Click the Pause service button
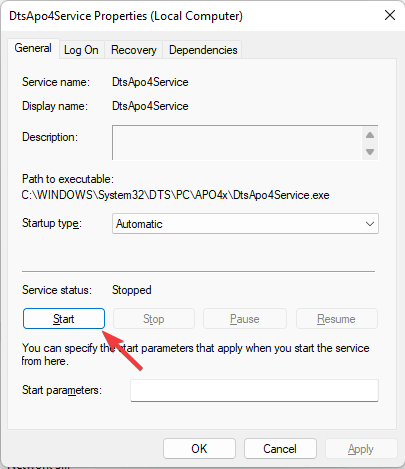 click(x=245, y=319)
